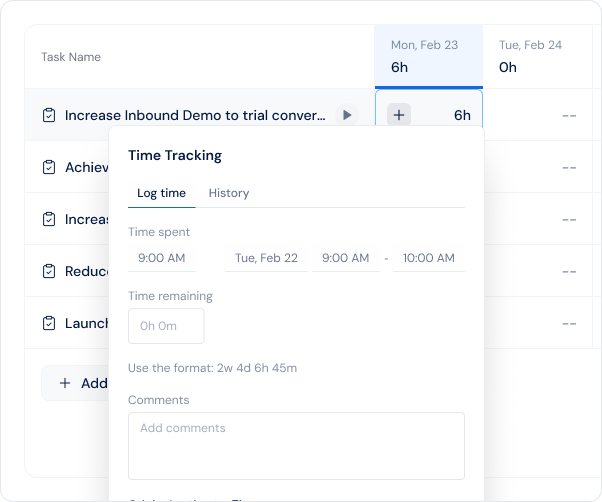602x502 pixels.
Task: Click plus icon in Mon Feb 23 cell
Action: point(399,115)
